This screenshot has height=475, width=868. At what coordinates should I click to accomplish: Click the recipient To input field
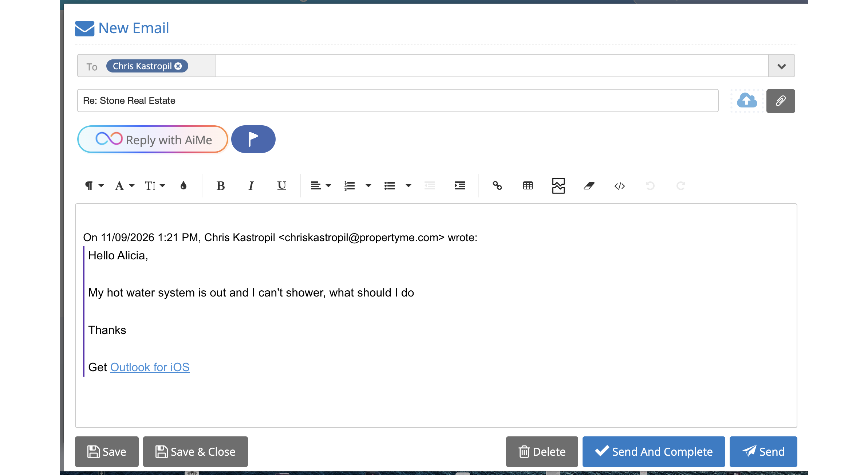(492, 66)
